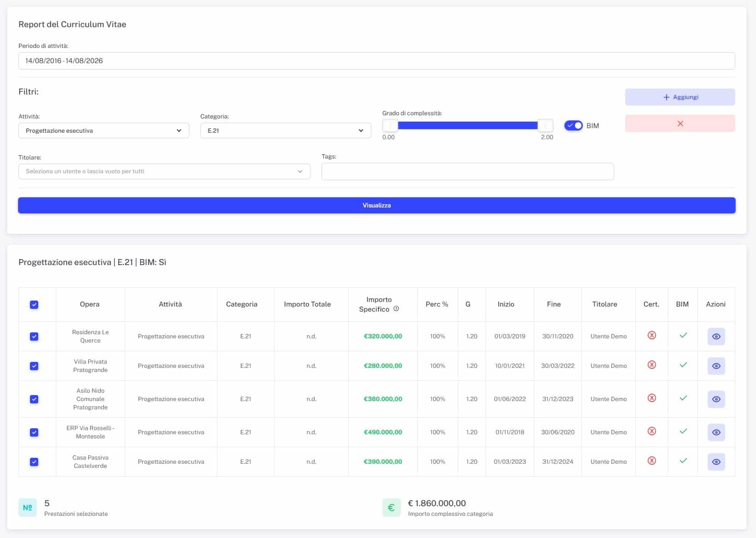
Task: Uncheck the ERP Via Rosselli - Montesole row
Action: pyautogui.click(x=34, y=432)
